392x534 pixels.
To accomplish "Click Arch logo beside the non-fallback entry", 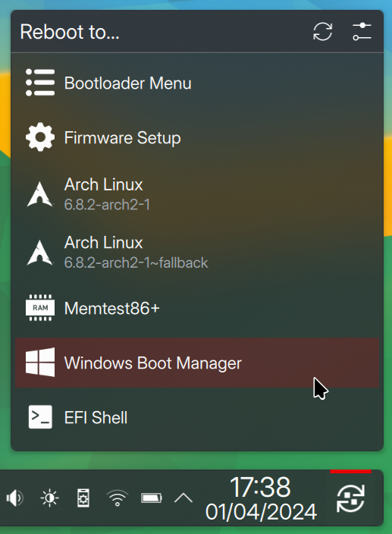I will click(40, 194).
